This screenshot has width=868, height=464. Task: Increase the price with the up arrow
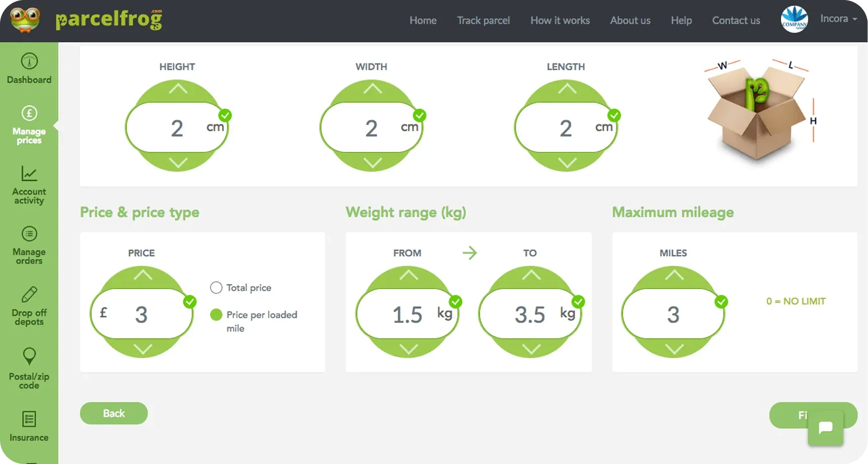click(143, 275)
